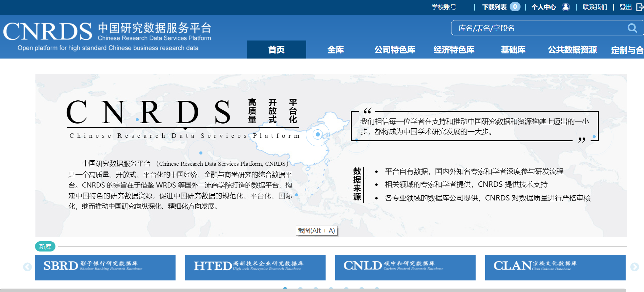
Task: Click the logout arrow icon
Action: tap(640, 7)
